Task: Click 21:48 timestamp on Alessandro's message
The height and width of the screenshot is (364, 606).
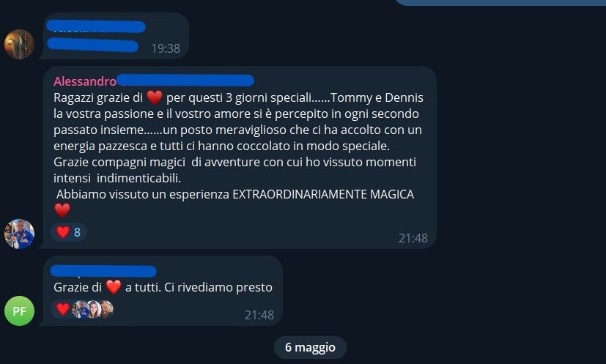Action: point(413,238)
